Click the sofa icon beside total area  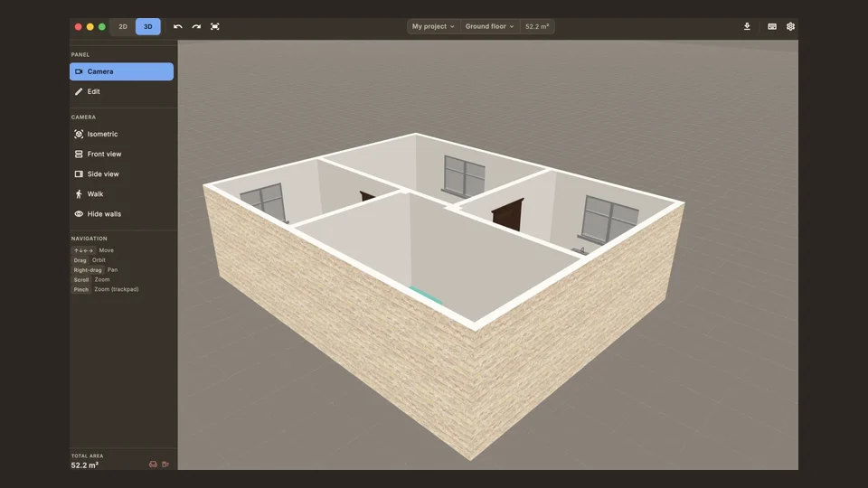coord(154,465)
